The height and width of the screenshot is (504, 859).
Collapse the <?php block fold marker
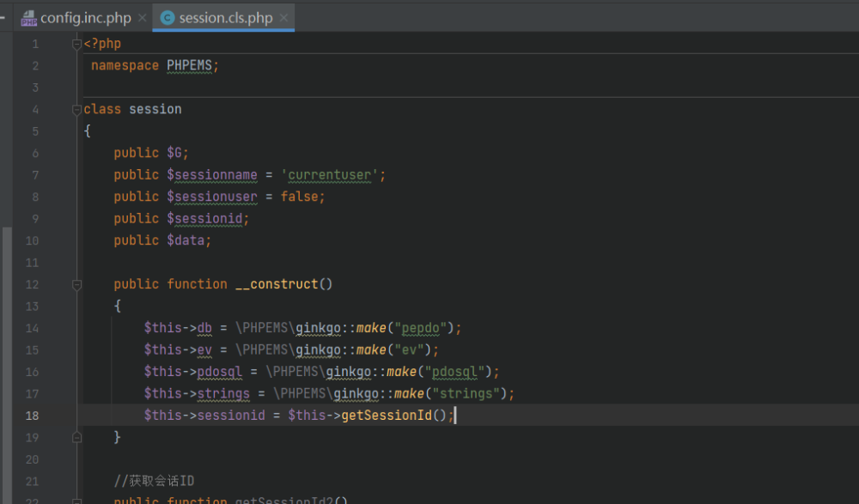click(76, 45)
